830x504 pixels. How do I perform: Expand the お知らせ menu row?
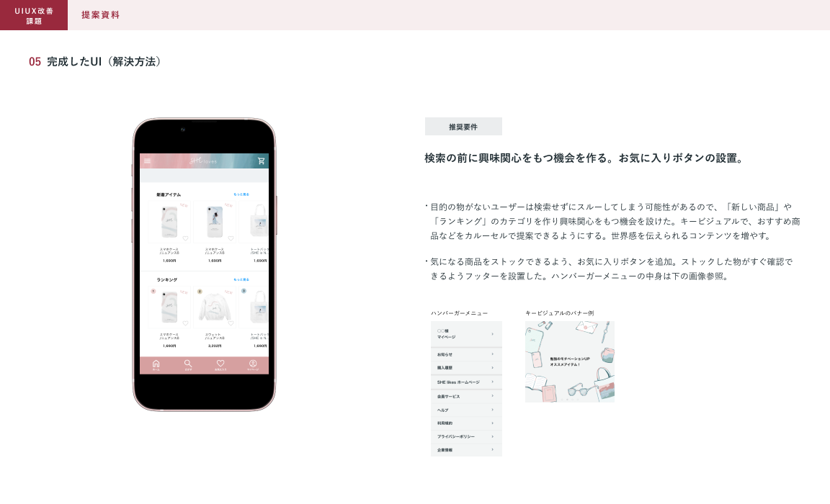tap(493, 354)
